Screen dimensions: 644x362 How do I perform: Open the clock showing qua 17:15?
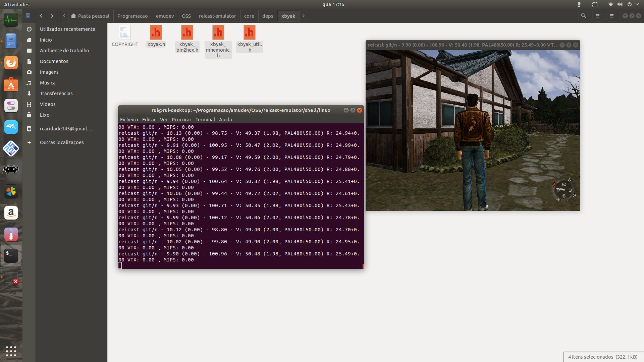[x=333, y=4]
